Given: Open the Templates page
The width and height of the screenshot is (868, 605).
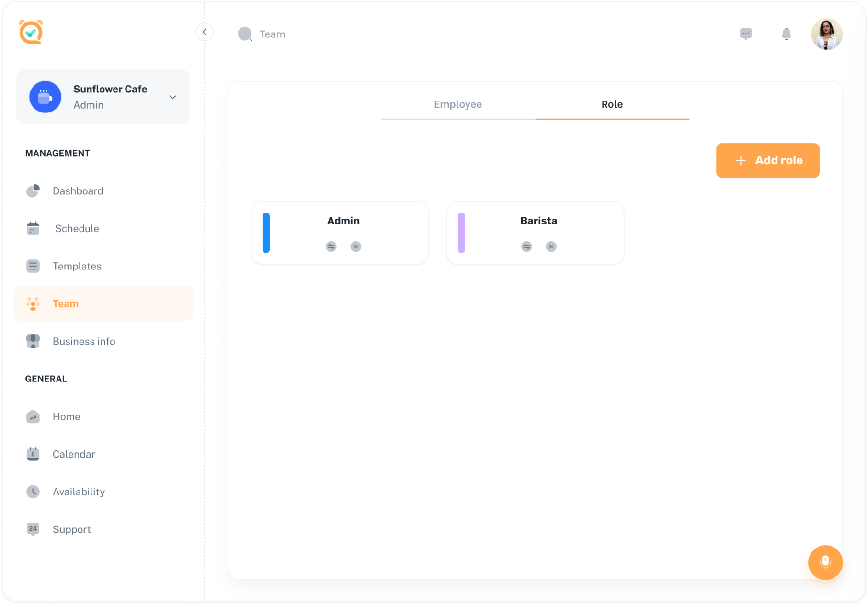Looking at the screenshot, I should pos(77,266).
